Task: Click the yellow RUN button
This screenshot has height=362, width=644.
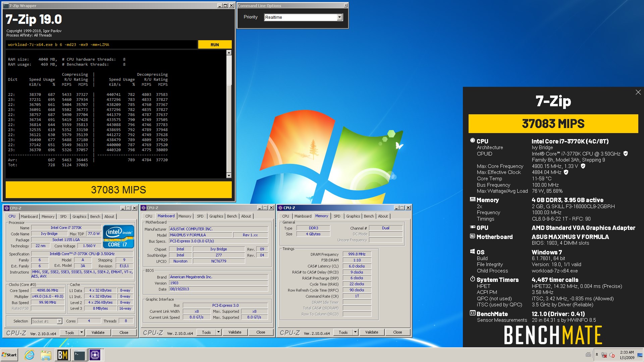Action: click(x=215, y=45)
